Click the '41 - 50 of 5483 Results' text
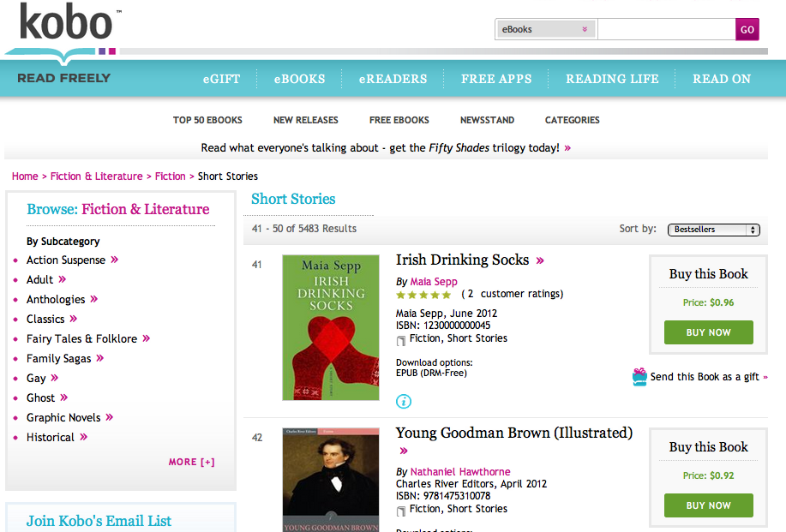The image size is (786, 532). [x=304, y=229]
